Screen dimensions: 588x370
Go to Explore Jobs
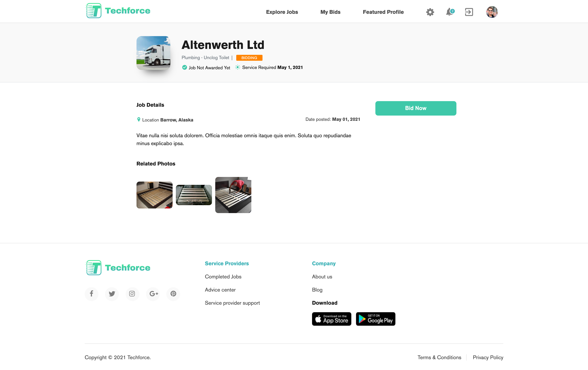[282, 12]
